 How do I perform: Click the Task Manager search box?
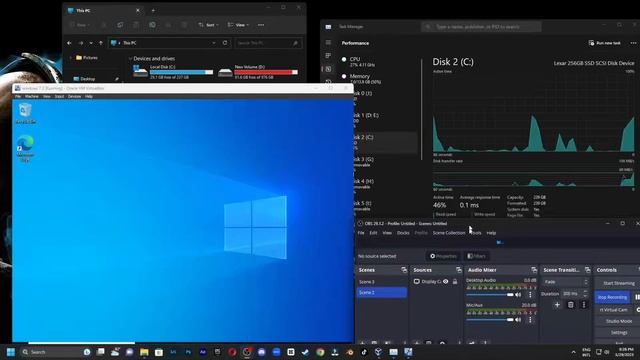point(481,27)
